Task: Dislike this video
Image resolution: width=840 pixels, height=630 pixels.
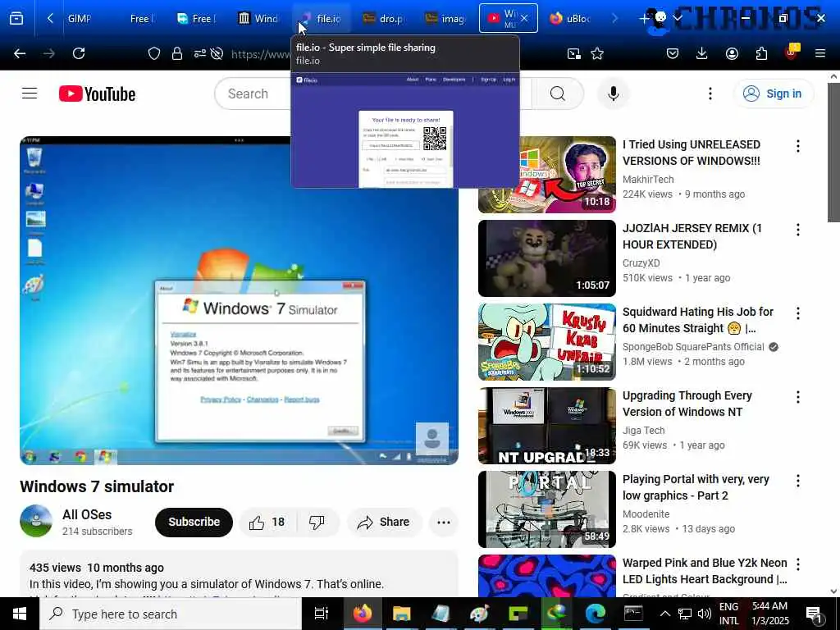Action: click(x=317, y=523)
